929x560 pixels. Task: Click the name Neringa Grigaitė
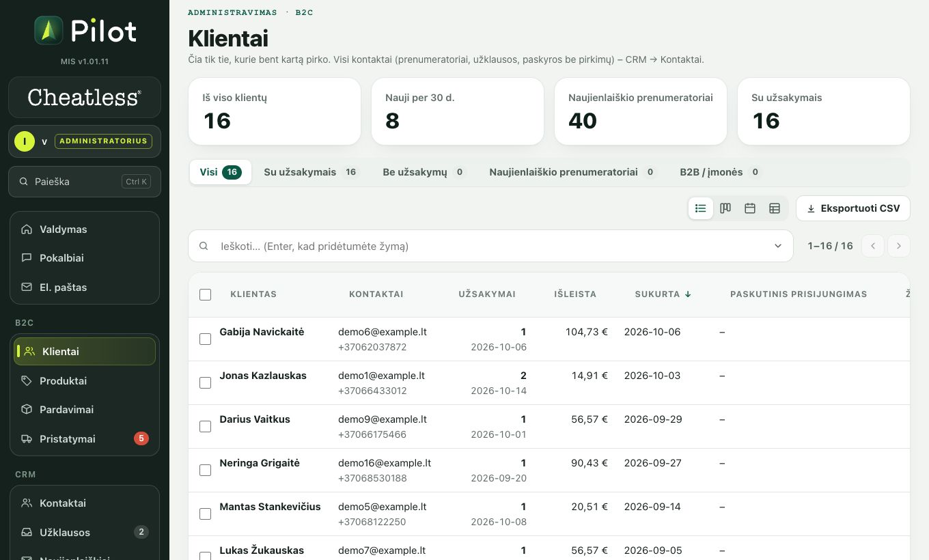click(x=260, y=463)
